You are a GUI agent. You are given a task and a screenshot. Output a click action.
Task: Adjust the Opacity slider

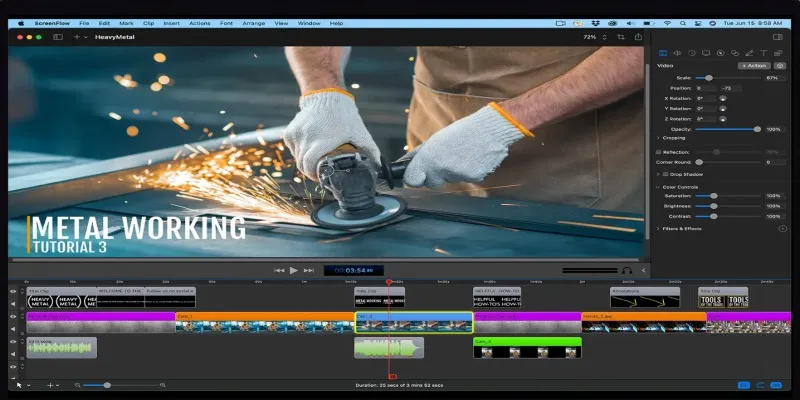(x=728, y=129)
